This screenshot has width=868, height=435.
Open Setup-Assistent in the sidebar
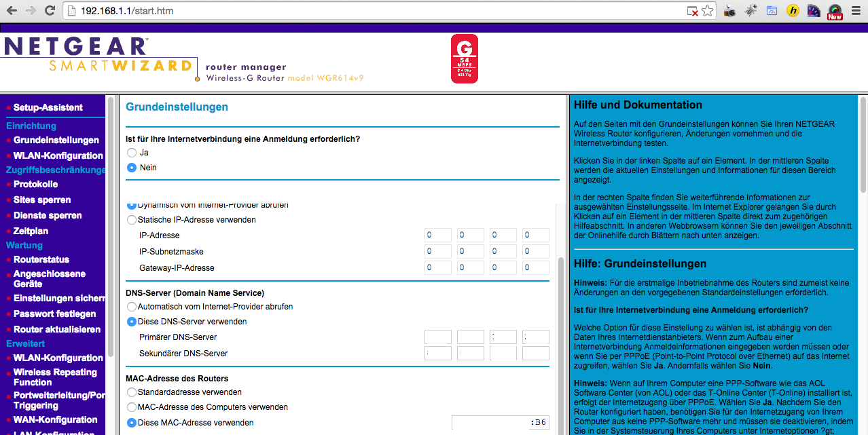tap(48, 107)
